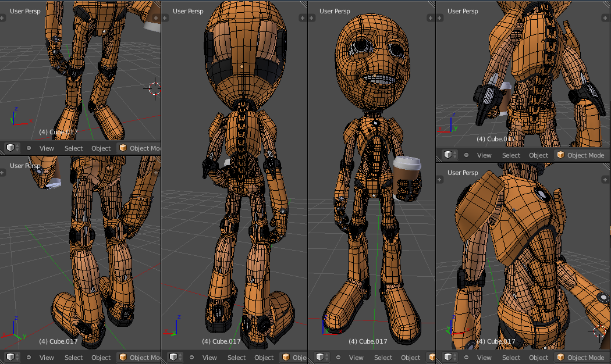Click "(4) Cube.017" label in back-view viewport
Viewport: 611px width, 364px height.
tap(221, 341)
